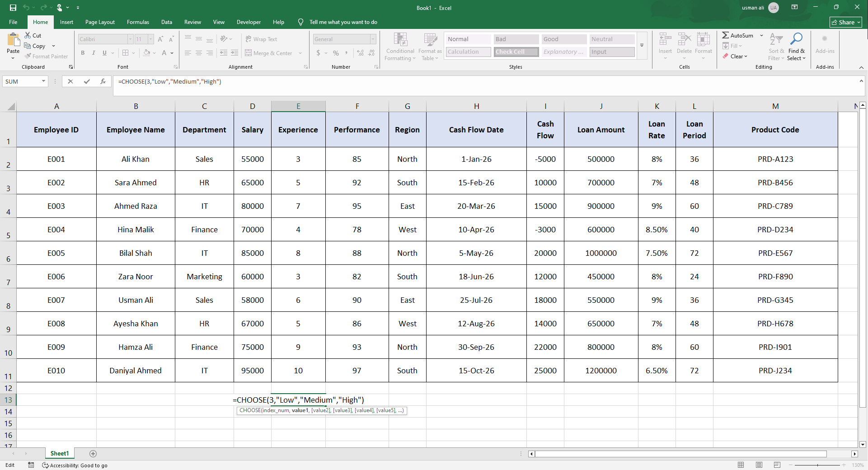Screen dimensions: 868x470
Task: Toggle Align Right
Action: pyautogui.click(x=210, y=53)
